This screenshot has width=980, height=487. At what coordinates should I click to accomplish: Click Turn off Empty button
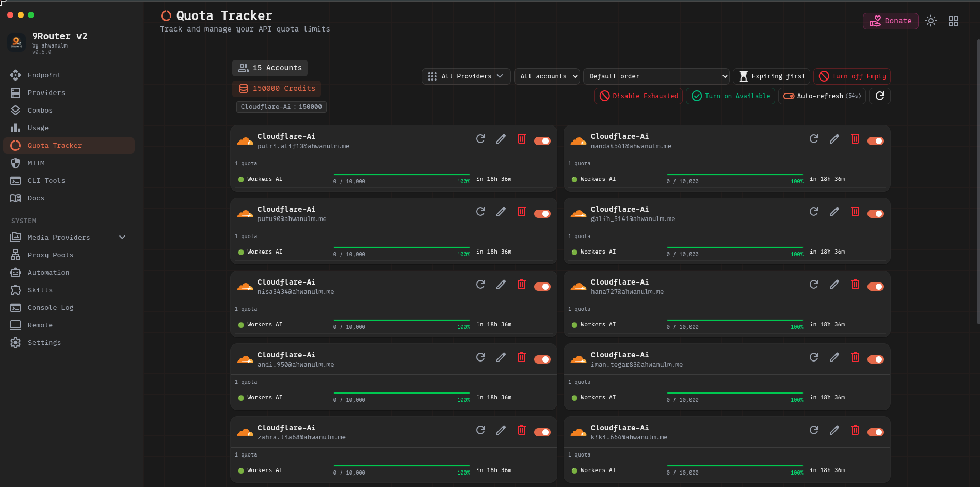point(852,76)
